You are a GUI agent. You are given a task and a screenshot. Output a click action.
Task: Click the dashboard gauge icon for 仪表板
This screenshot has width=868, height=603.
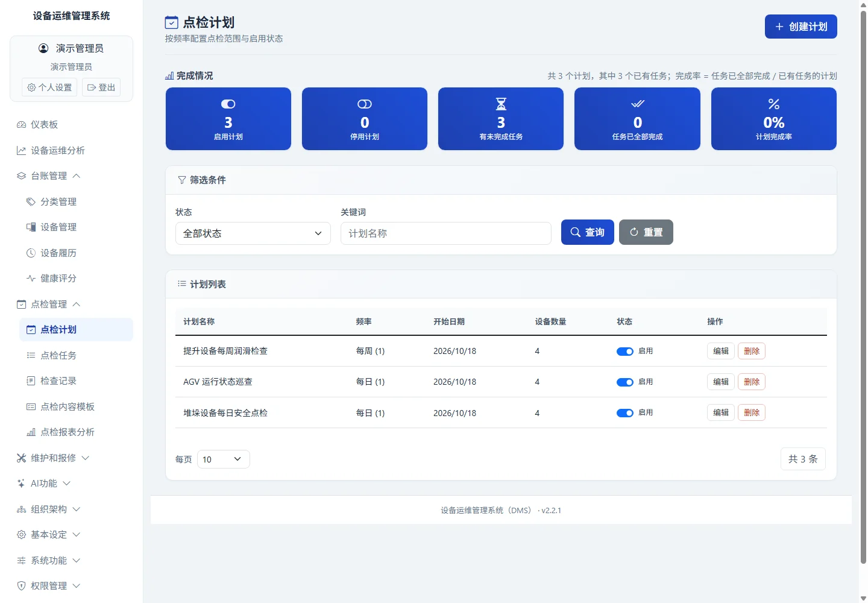click(x=22, y=125)
